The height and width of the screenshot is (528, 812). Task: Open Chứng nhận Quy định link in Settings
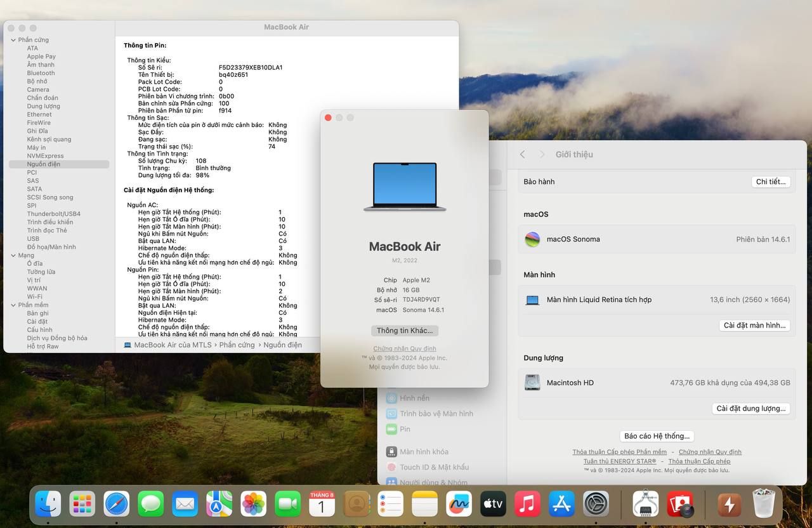click(710, 452)
